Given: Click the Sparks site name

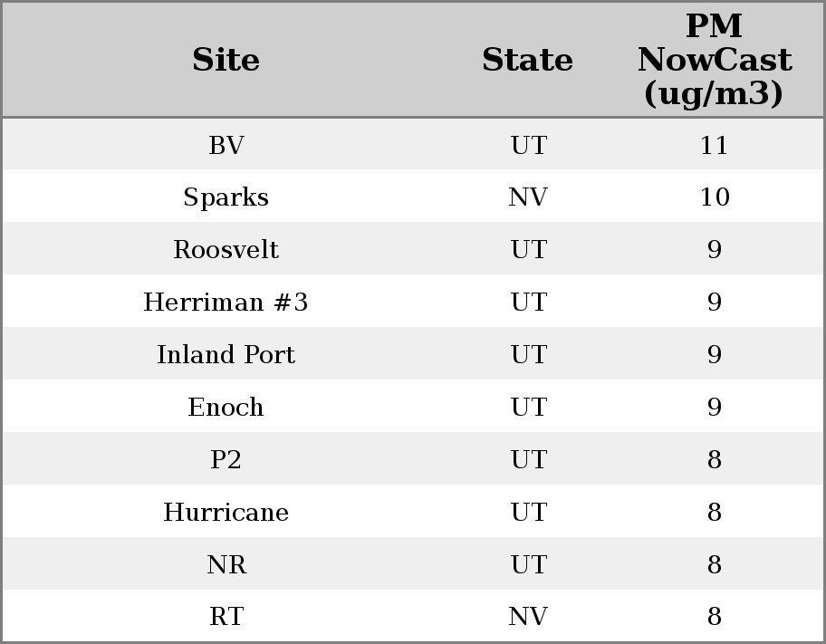Looking at the screenshot, I should [226, 197].
